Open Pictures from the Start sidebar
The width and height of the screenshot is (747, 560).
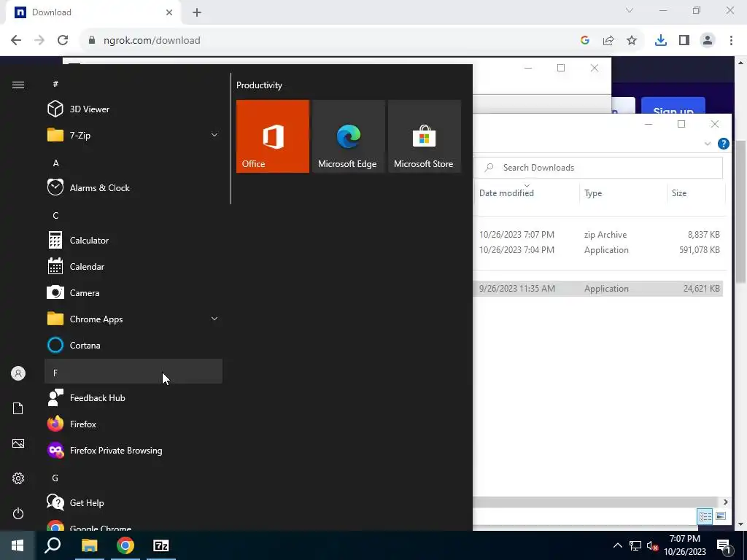point(18,443)
